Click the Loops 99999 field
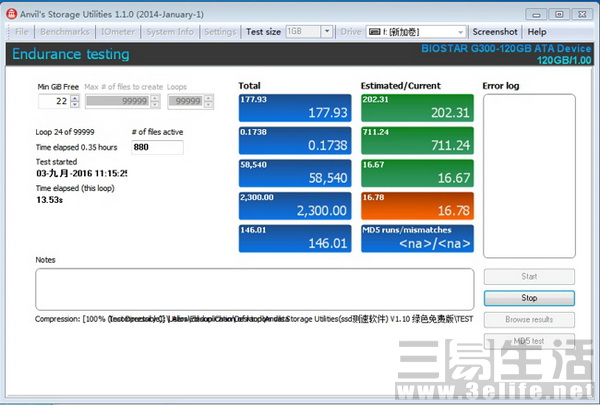This screenshot has height=405, width=600. (x=186, y=101)
